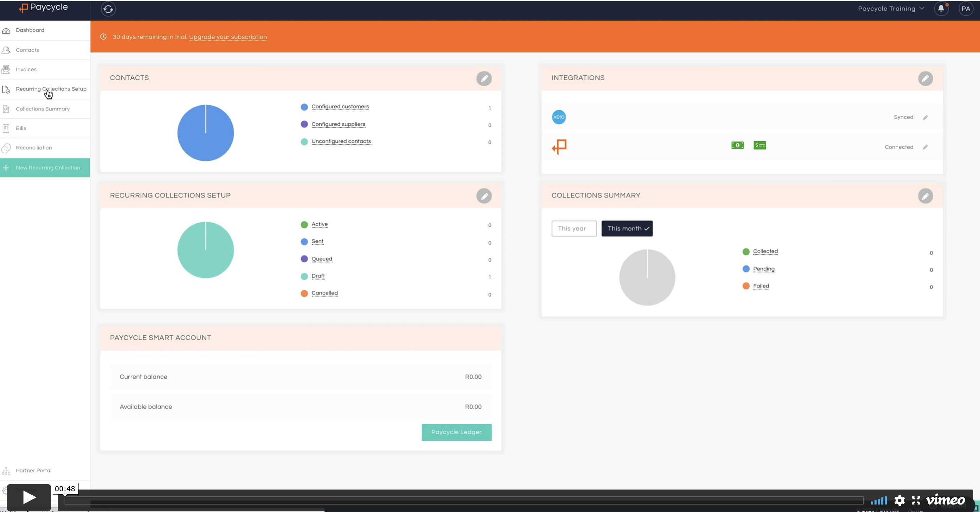Screen dimensions: 980x512
Task: Open Recurring Collections Setup in sidebar
Action: click(51, 89)
